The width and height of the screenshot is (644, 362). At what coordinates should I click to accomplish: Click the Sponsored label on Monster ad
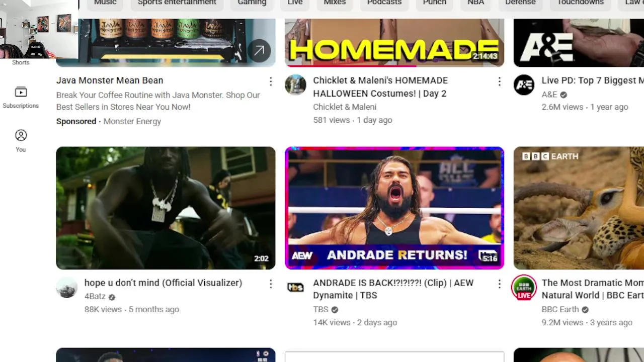click(76, 121)
